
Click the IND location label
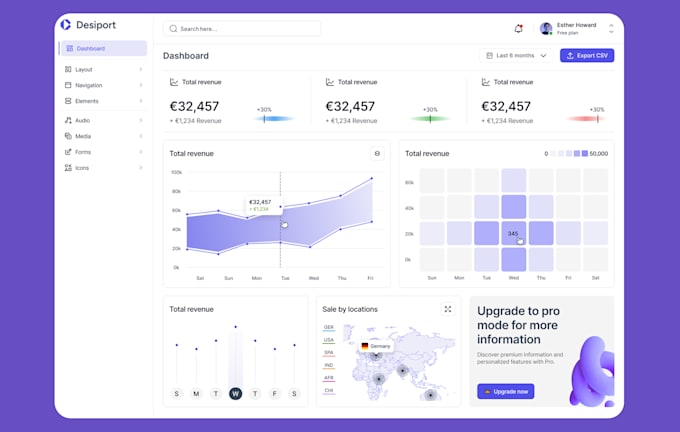pos(329,366)
